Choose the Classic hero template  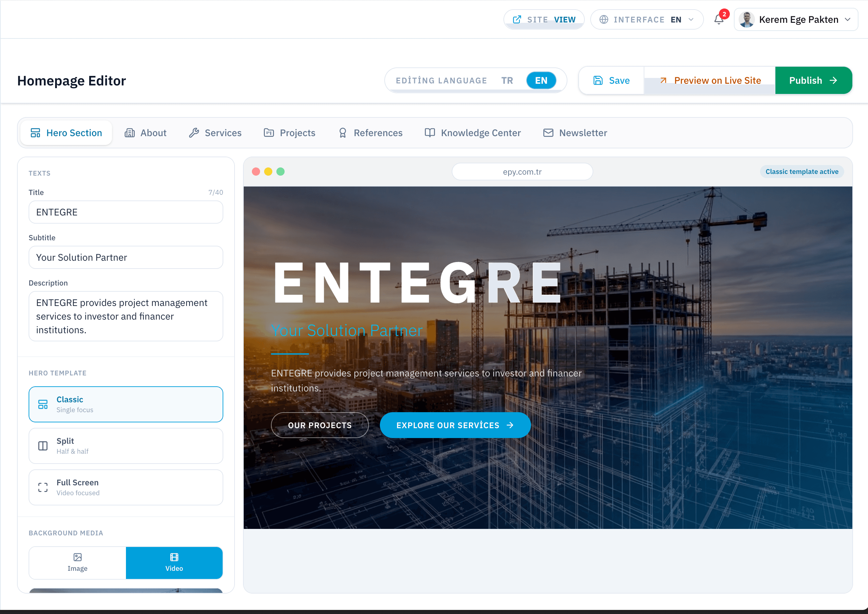(x=126, y=404)
